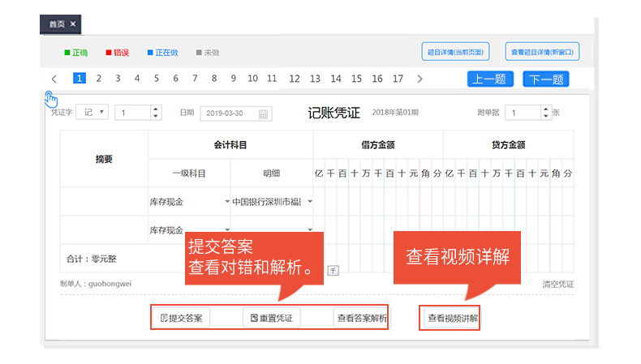Select question number 10

point(252,78)
